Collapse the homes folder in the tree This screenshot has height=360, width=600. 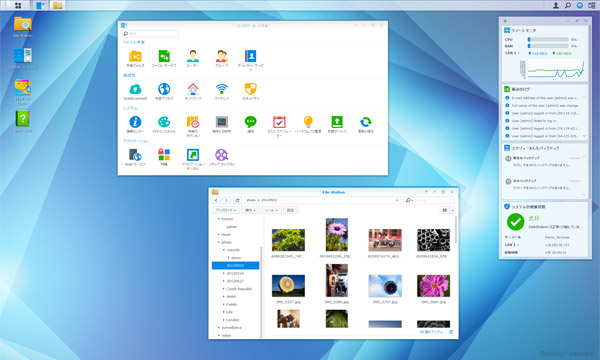coord(219,219)
